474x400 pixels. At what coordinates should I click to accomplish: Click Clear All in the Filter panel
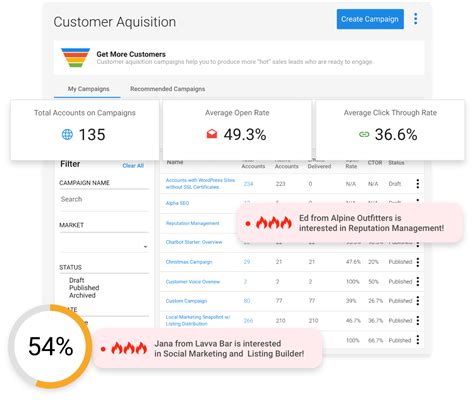pos(133,166)
